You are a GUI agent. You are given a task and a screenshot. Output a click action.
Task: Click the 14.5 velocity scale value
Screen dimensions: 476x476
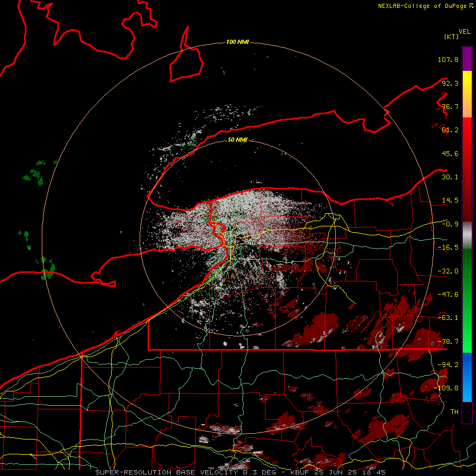(450, 200)
